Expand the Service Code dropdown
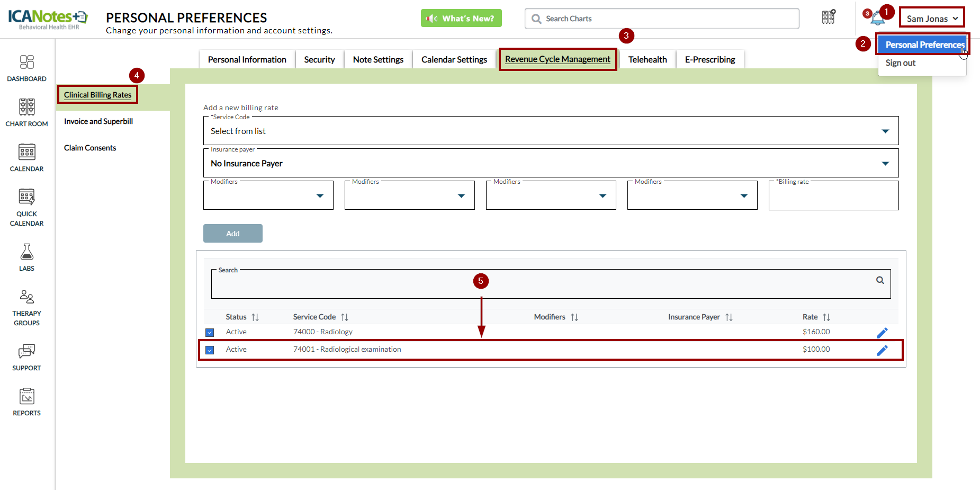The height and width of the screenshot is (490, 980). pos(885,131)
